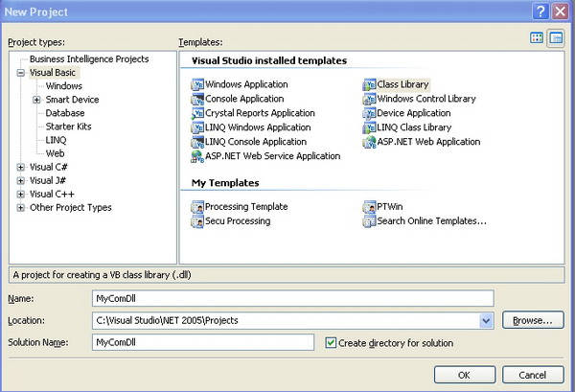This screenshot has height=392, width=575.
Task: Click the PTWin text label
Action: click(x=389, y=207)
